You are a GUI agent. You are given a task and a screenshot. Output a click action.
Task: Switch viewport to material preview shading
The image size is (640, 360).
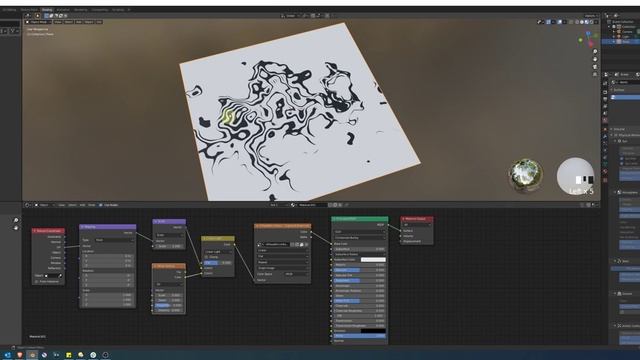[587, 22]
